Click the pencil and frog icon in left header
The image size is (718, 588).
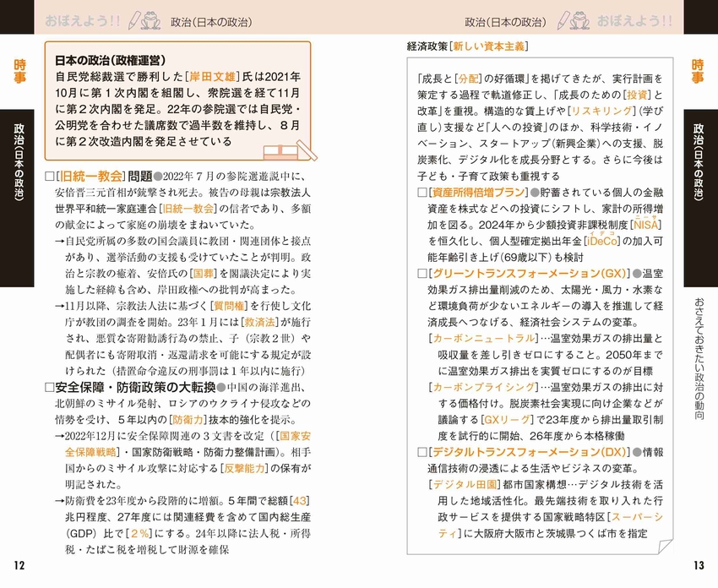[144, 20]
